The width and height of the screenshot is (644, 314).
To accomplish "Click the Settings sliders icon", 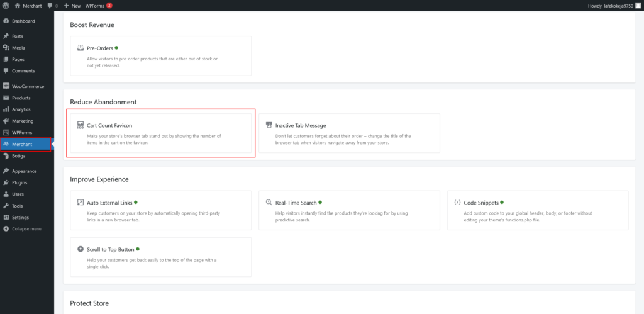I will [6, 218].
